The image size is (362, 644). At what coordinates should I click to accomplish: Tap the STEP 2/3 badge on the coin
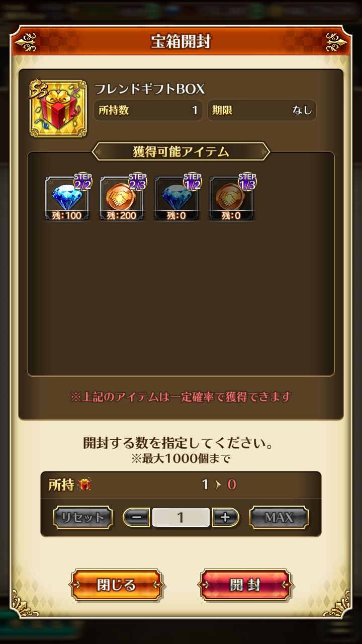(137, 182)
